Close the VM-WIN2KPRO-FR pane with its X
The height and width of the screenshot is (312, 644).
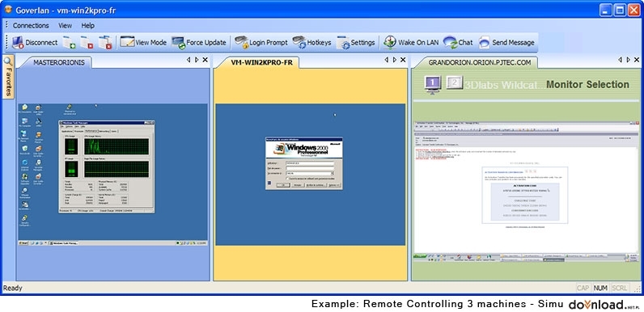[403, 60]
